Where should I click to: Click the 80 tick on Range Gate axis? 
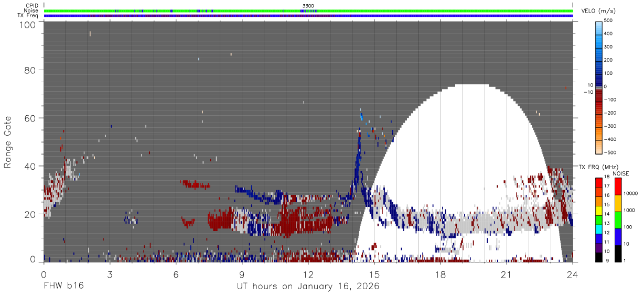coord(31,70)
